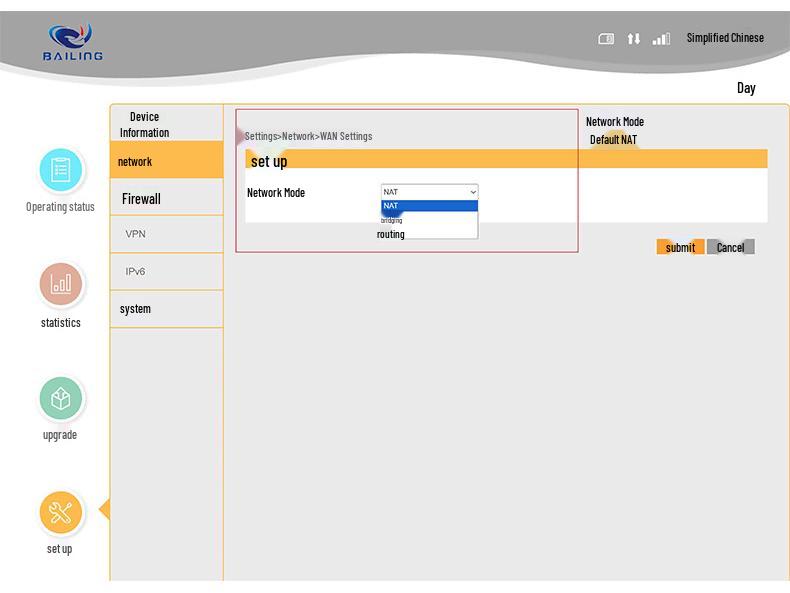
Task: Click the Operating status label
Action: pyautogui.click(x=60, y=207)
